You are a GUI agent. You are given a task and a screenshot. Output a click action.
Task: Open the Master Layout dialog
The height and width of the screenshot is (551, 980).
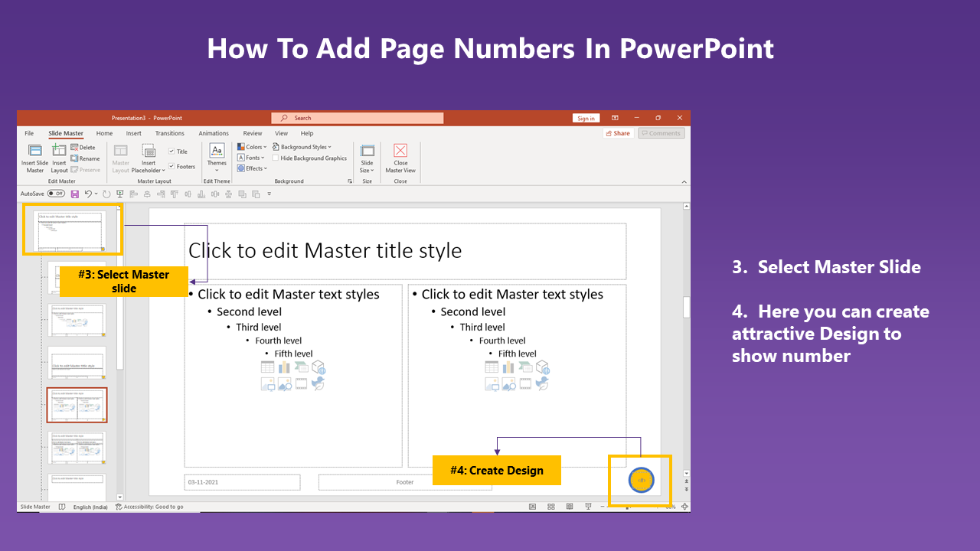pos(121,158)
